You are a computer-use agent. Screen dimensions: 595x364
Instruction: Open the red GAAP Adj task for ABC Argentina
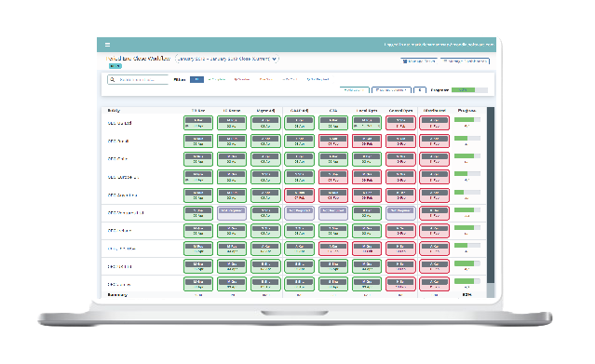300,195
